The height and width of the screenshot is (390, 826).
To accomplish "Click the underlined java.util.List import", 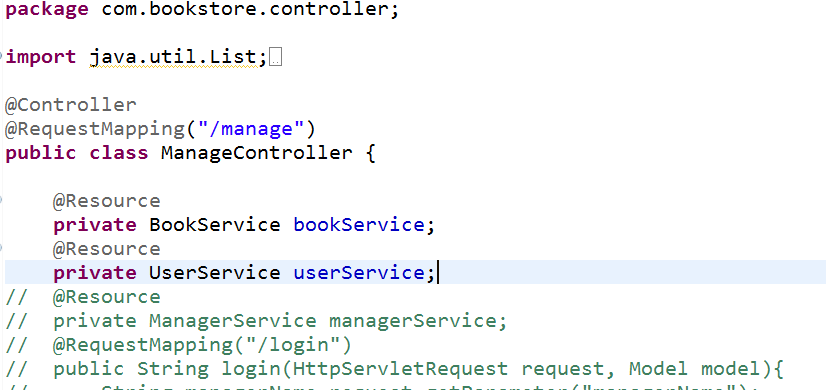I will (x=173, y=57).
